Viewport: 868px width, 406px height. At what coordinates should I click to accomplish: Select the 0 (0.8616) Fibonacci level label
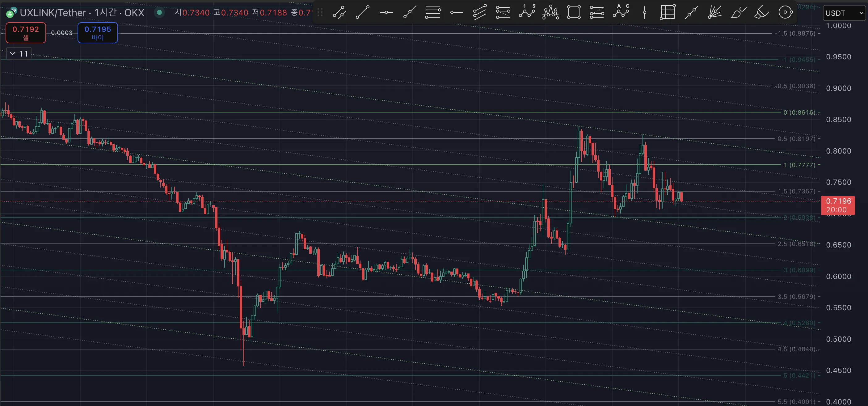click(799, 112)
